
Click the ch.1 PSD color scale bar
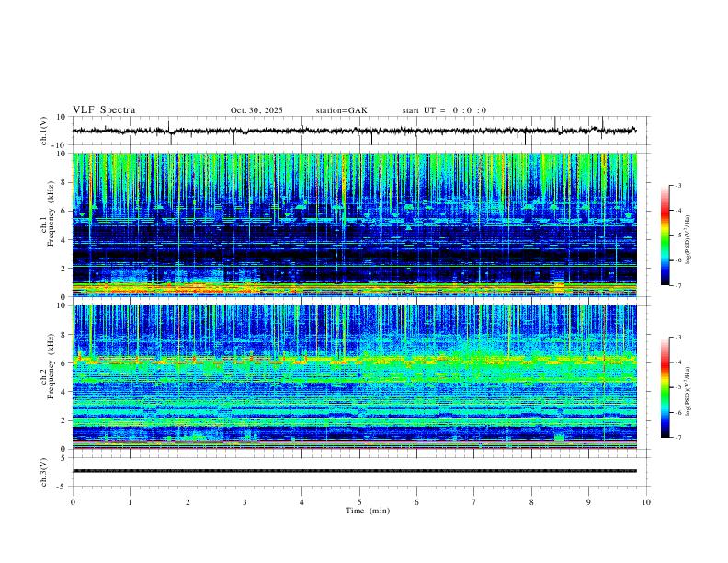(665, 236)
